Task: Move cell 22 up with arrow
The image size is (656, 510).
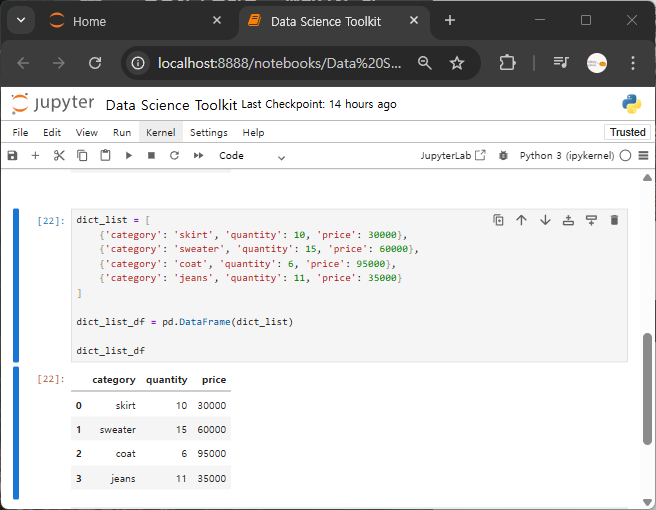Action: pos(521,220)
